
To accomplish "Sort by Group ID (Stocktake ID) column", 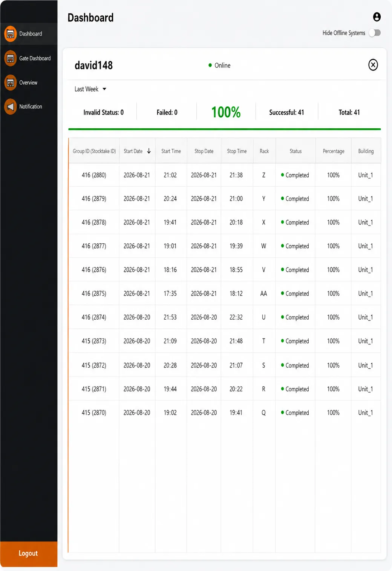I will tap(94, 151).
